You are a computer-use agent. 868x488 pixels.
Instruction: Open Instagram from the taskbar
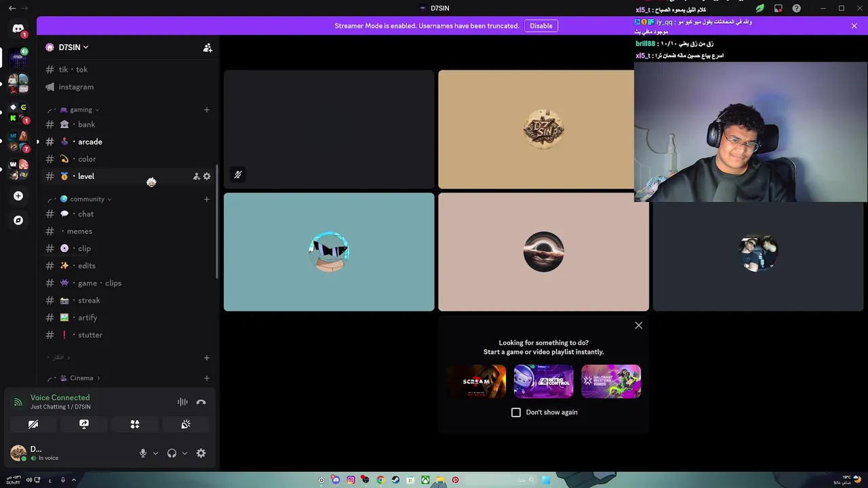[x=351, y=480]
